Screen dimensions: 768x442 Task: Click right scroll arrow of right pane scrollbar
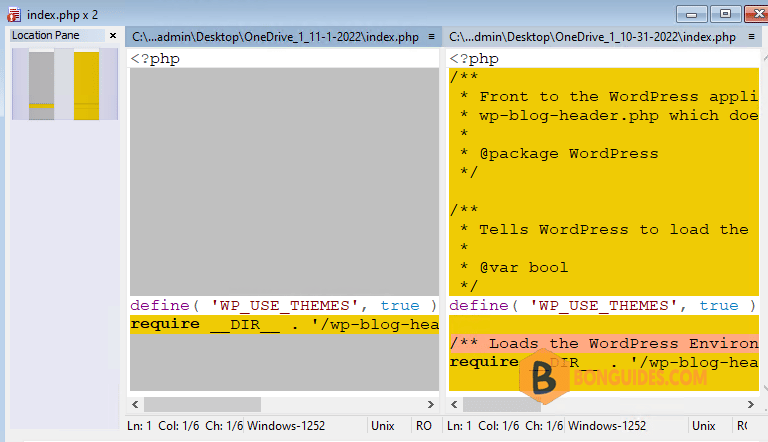[x=750, y=404]
